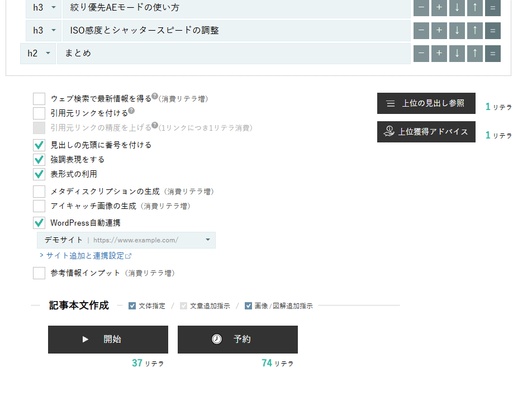Open サイト追加と連携設定 link
This screenshot has width=532, height=396.
85,256
